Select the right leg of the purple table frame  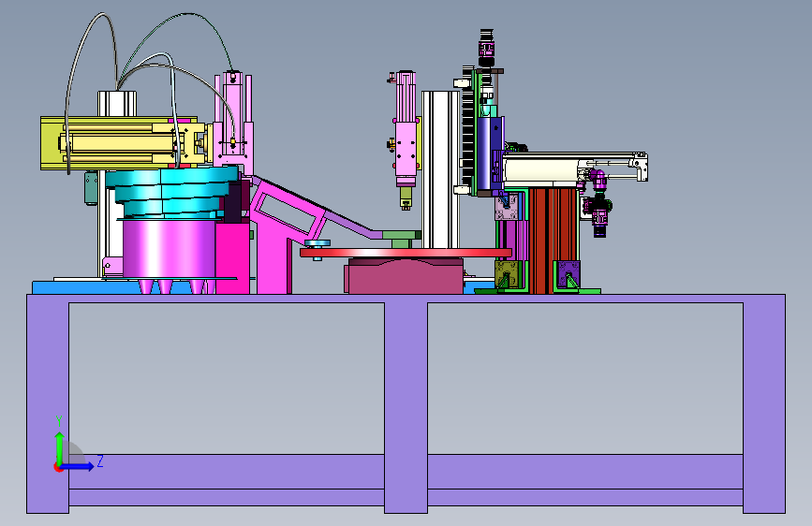(764, 403)
